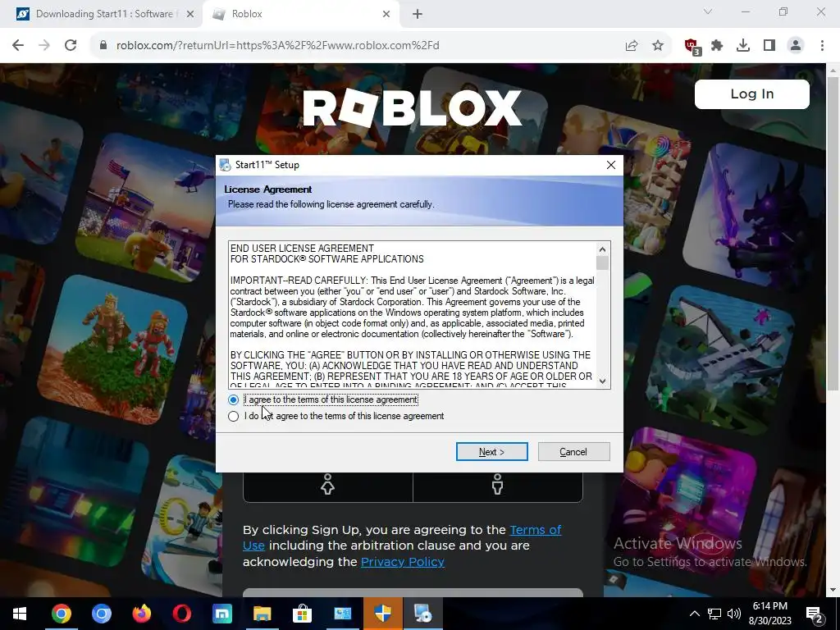The image size is (840, 630).
Task: Open Chrome three-dot menu
Action: (822, 46)
